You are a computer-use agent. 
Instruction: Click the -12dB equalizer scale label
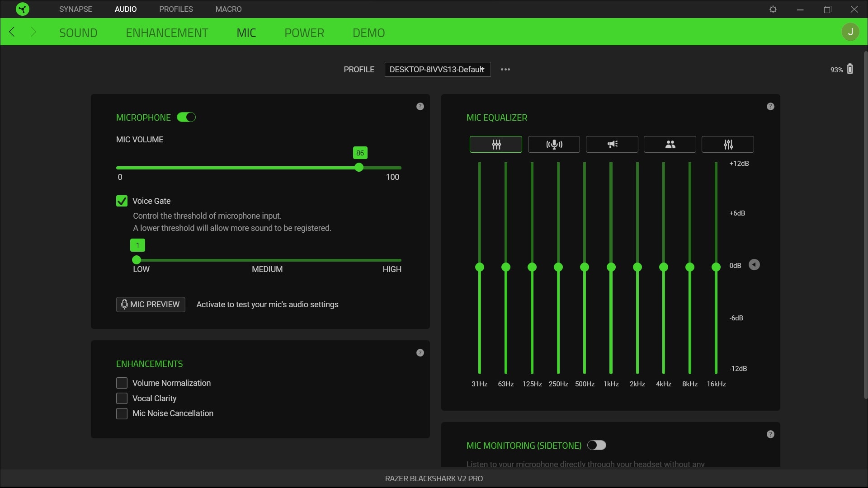738,369
